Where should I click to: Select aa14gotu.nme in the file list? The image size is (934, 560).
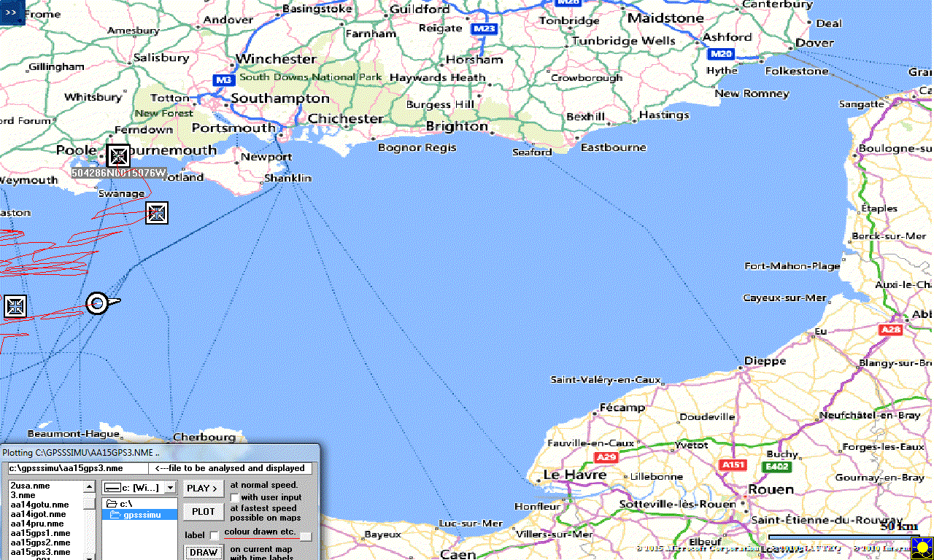39,505
